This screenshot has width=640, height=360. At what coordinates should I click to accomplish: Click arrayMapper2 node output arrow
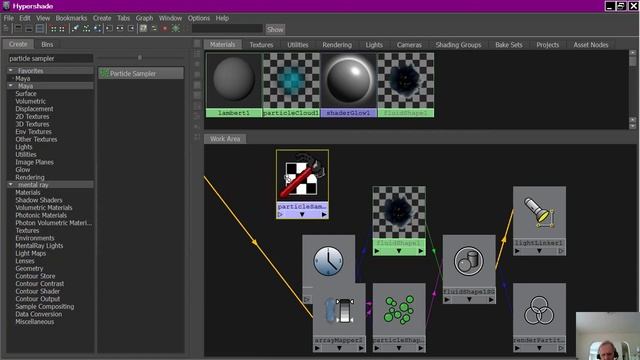[361, 348]
